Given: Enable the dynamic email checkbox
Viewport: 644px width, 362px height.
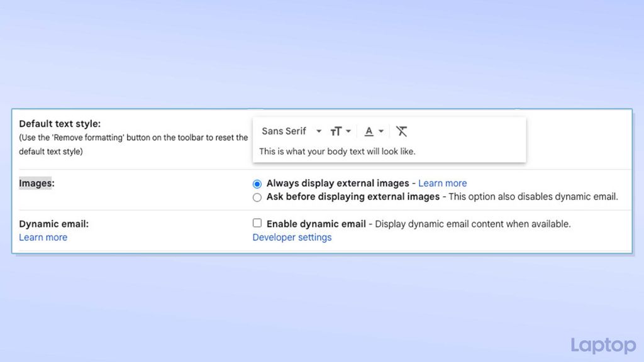Looking at the screenshot, I should pyautogui.click(x=257, y=222).
